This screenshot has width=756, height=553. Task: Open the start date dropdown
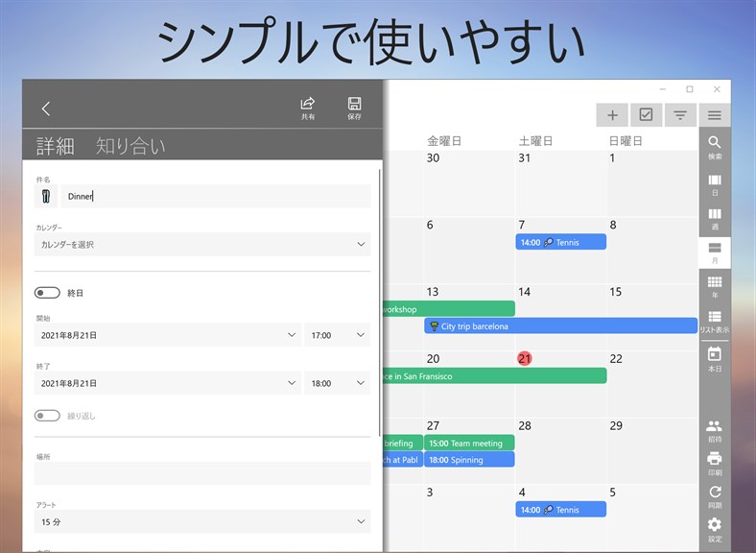coord(168,335)
